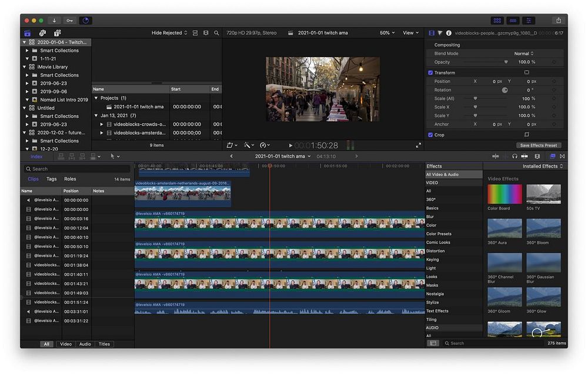Open the viewer 50% zoom dropdown

point(387,33)
